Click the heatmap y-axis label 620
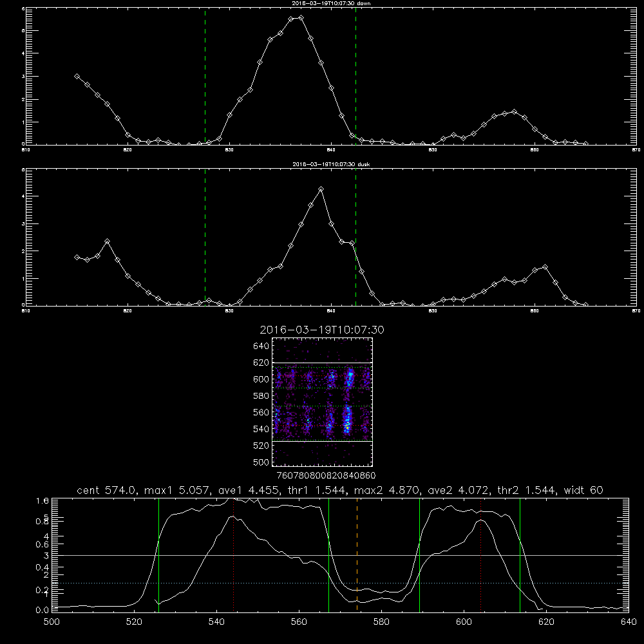Image resolution: width=644 pixels, height=644 pixels. [x=261, y=363]
